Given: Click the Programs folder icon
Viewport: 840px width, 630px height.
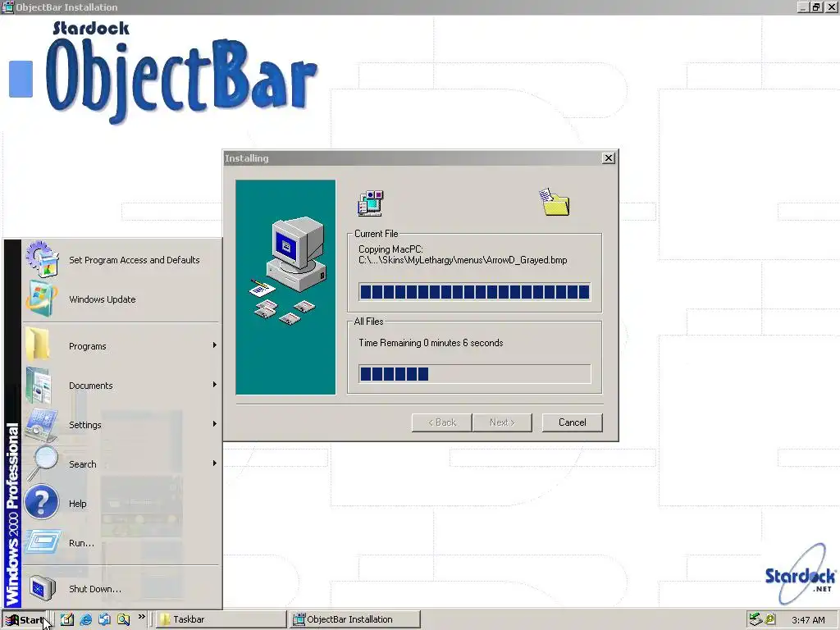Looking at the screenshot, I should click(x=39, y=345).
